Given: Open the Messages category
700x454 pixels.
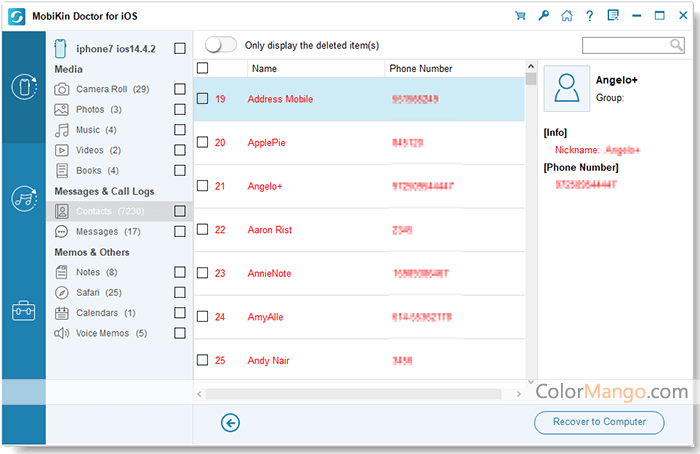Looking at the screenshot, I should [97, 231].
